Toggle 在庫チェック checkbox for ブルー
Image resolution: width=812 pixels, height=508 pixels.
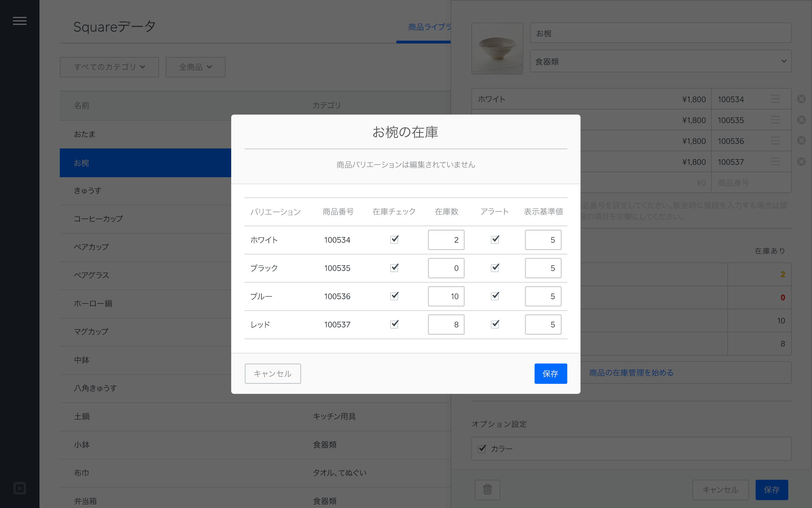[394, 296]
